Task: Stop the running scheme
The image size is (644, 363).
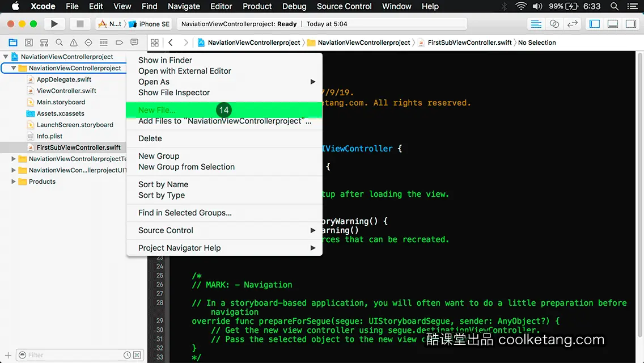Action: tap(80, 24)
